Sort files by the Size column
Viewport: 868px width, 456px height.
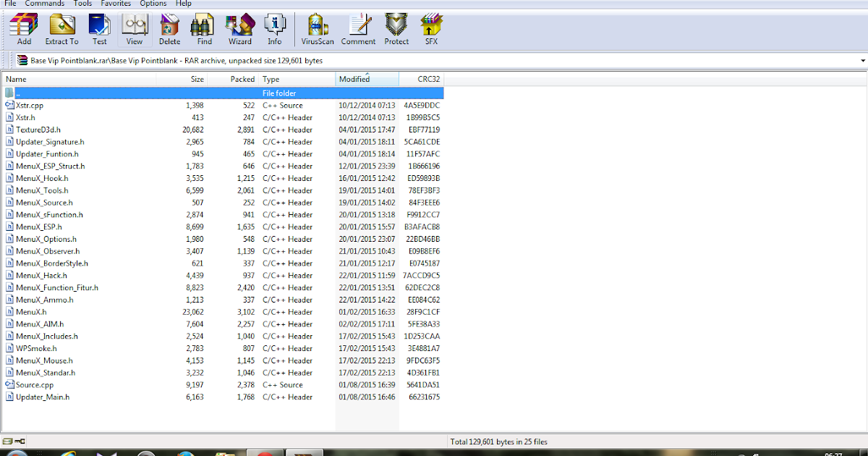tap(196, 79)
